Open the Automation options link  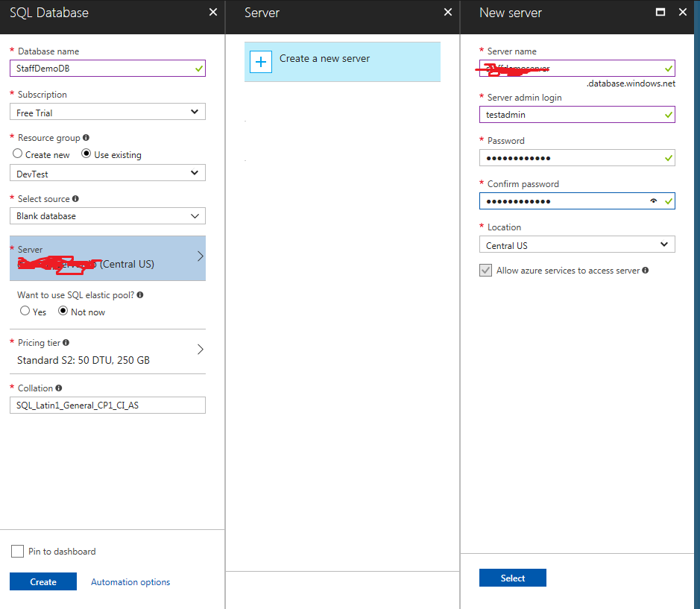point(130,581)
